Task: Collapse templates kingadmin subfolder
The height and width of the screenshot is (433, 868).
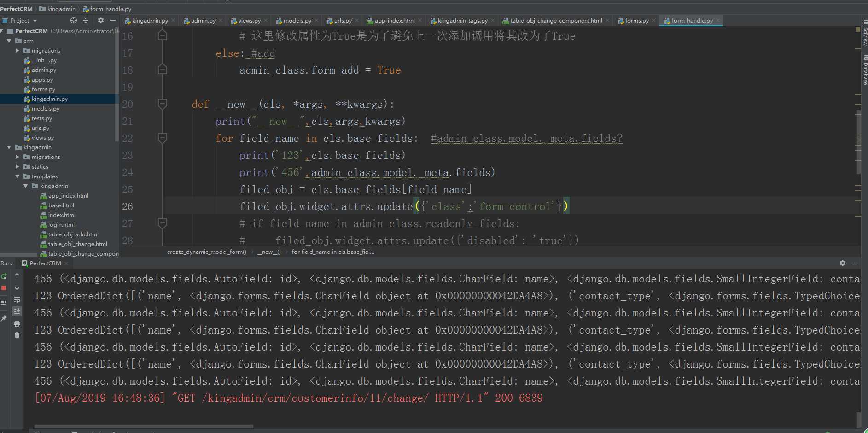Action: pyautogui.click(x=26, y=186)
